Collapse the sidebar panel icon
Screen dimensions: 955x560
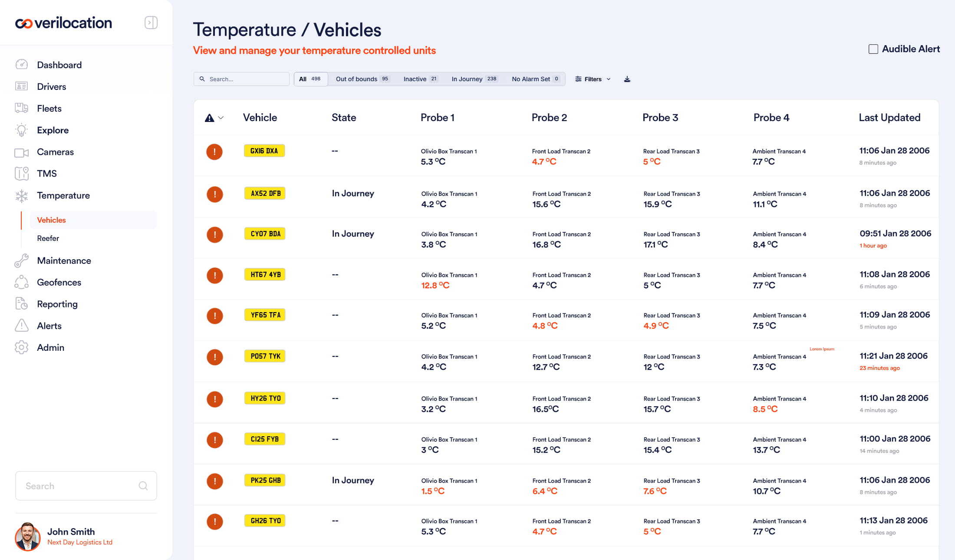click(151, 23)
